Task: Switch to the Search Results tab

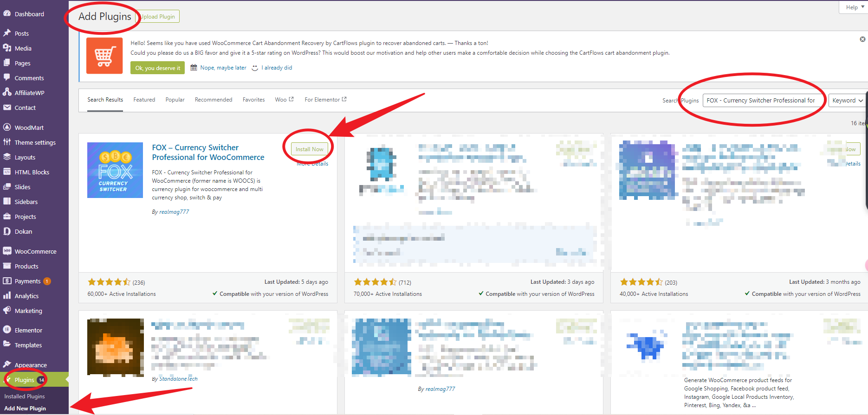Action: (105, 100)
